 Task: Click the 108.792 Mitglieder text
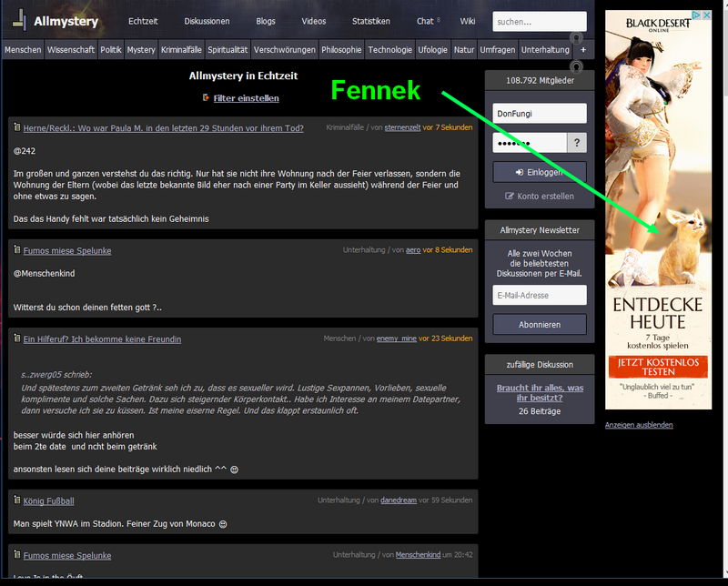(x=540, y=80)
